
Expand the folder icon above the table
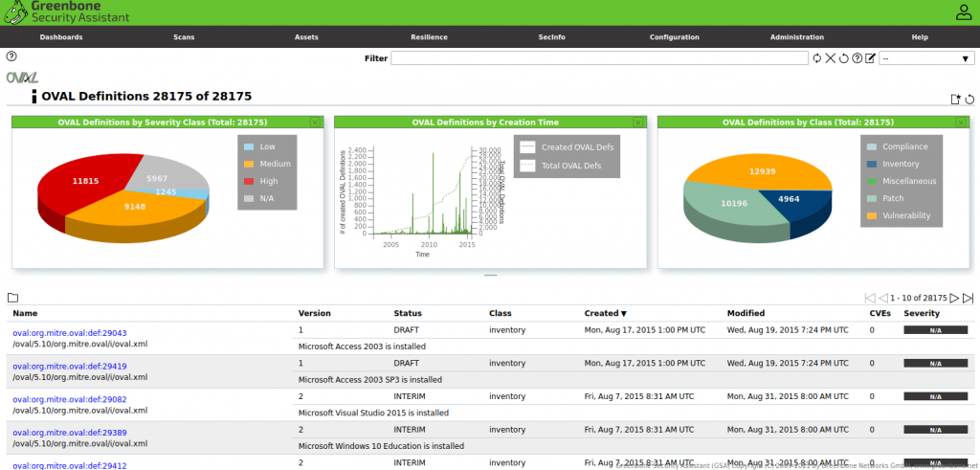point(12,299)
